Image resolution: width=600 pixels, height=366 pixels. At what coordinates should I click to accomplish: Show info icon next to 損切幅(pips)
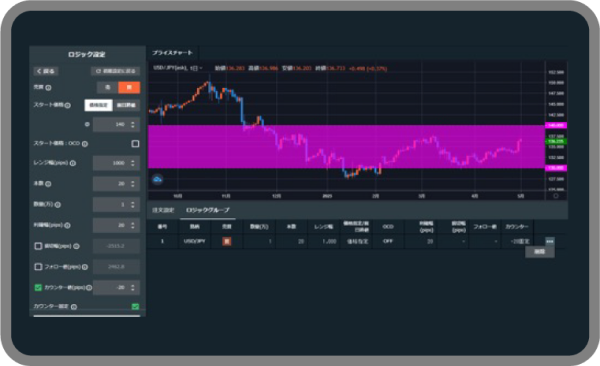(x=76, y=246)
